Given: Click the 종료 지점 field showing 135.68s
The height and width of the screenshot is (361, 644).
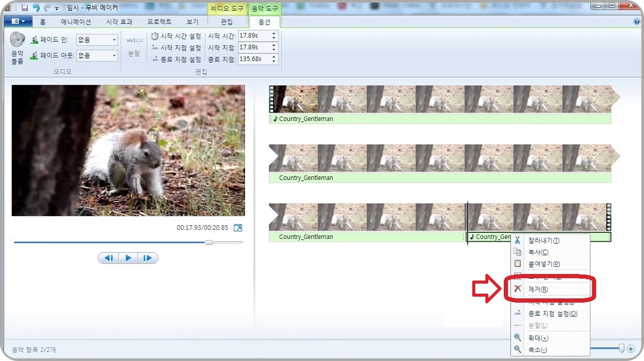Looking at the screenshot, I should [254, 59].
